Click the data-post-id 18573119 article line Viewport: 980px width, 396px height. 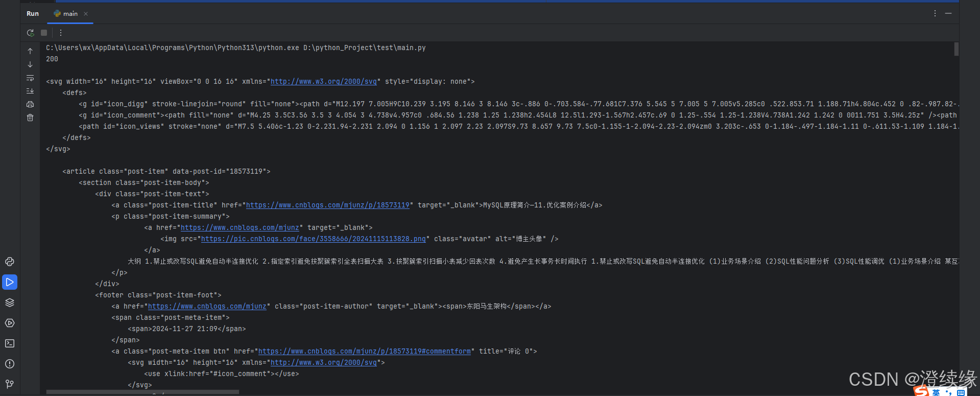[166, 171]
